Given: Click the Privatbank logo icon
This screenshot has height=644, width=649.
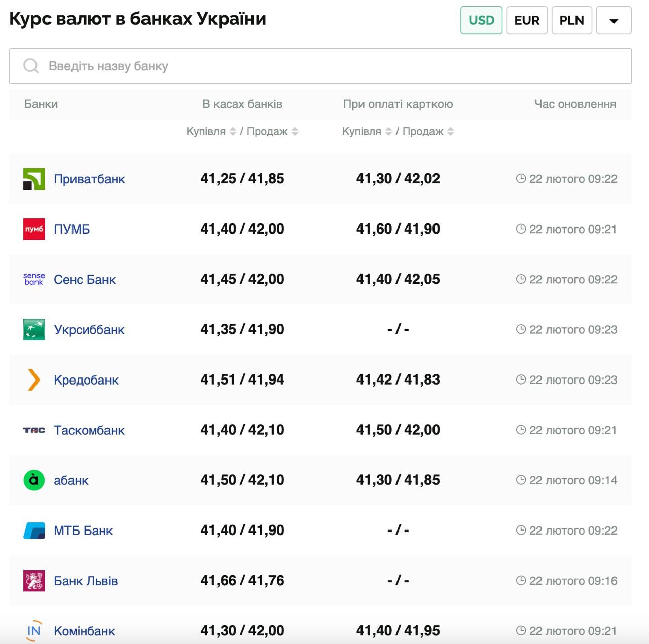Looking at the screenshot, I should [34, 179].
